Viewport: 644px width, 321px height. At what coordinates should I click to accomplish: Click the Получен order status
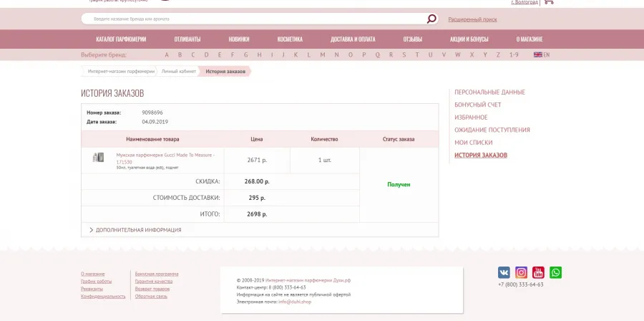399,185
